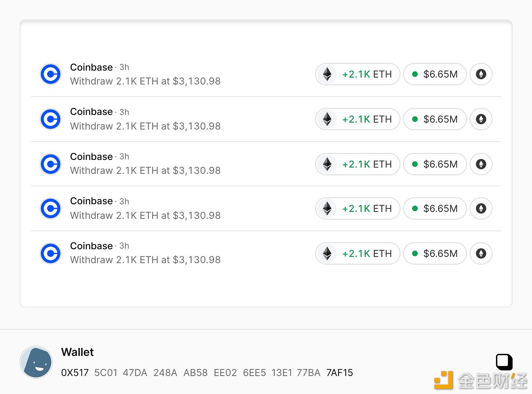The width and height of the screenshot is (532, 394).
Task: Click the '248A' address segment
Action: click(165, 373)
